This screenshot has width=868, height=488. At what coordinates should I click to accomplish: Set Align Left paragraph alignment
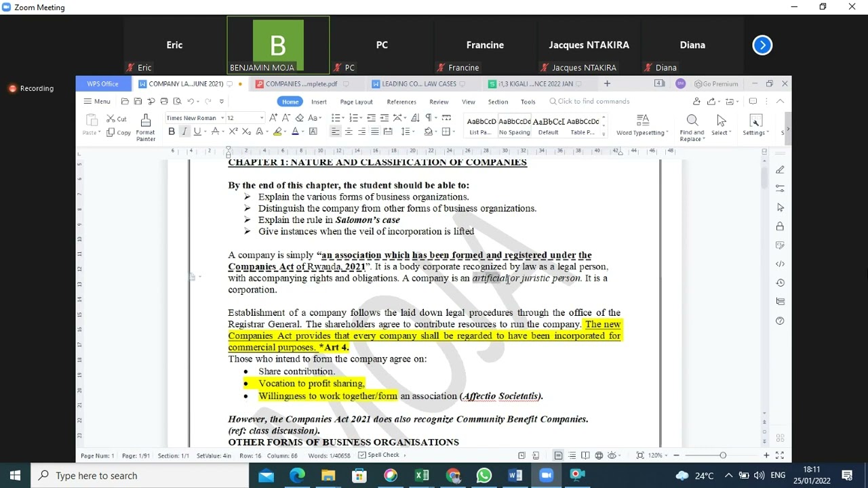[335, 131]
